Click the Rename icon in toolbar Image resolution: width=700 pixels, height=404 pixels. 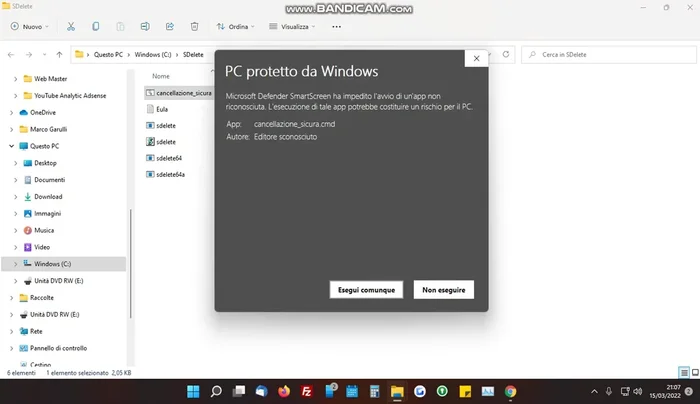145,26
